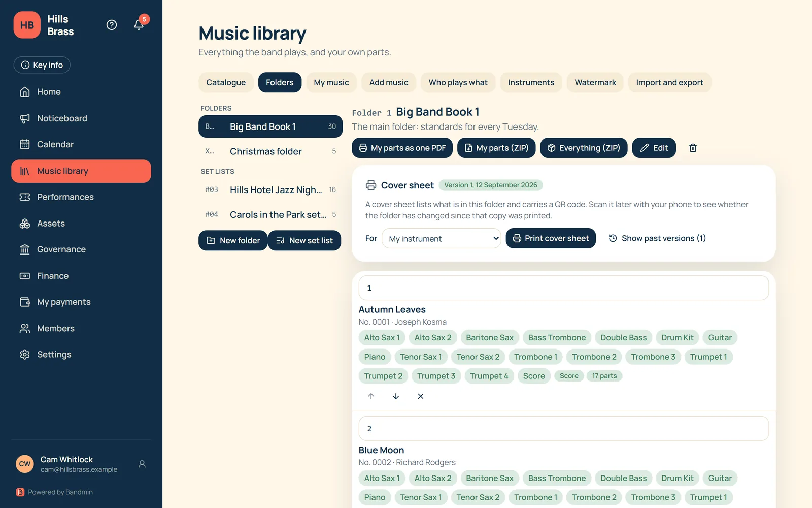Open Settings from sidebar

[x=81, y=355]
